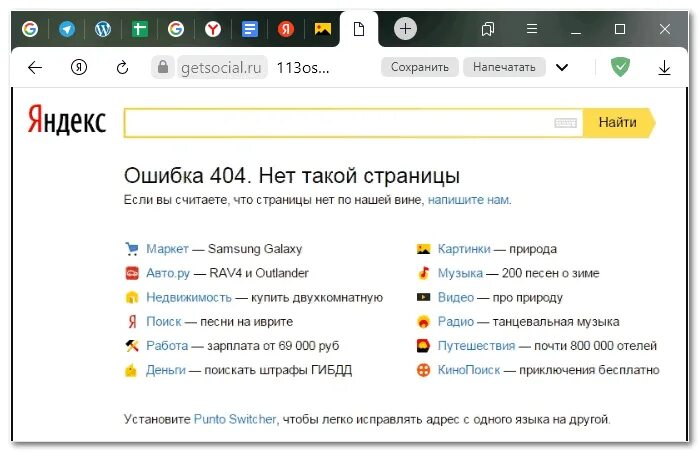Open the Музыка link
700x453 pixels.
click(460, 273)
